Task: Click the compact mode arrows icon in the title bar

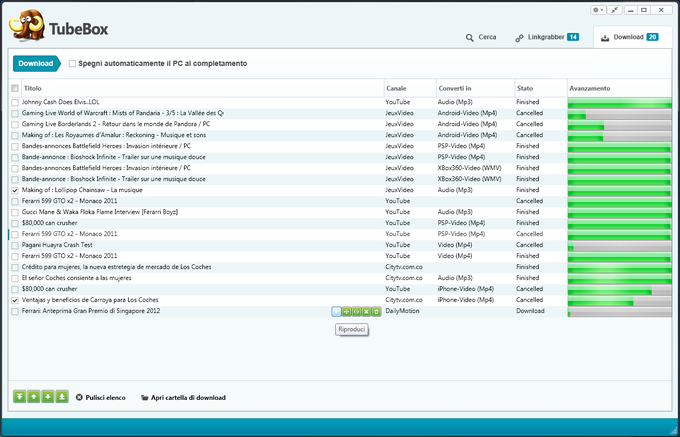Action: point(614,10)
